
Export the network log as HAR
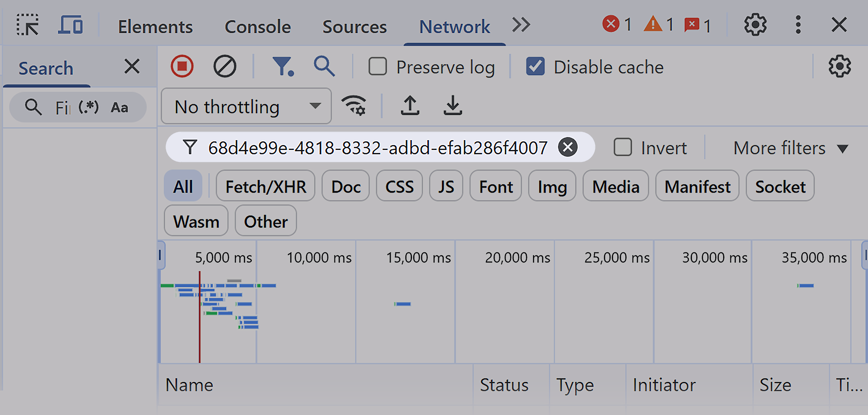click(x=452, y=105)
